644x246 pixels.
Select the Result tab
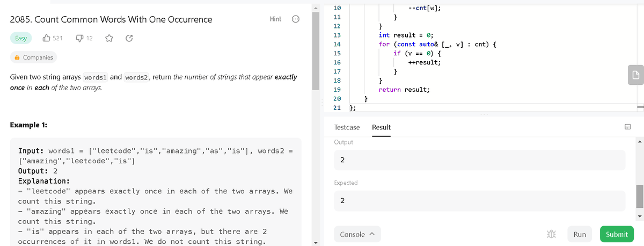tap(381, 127)
